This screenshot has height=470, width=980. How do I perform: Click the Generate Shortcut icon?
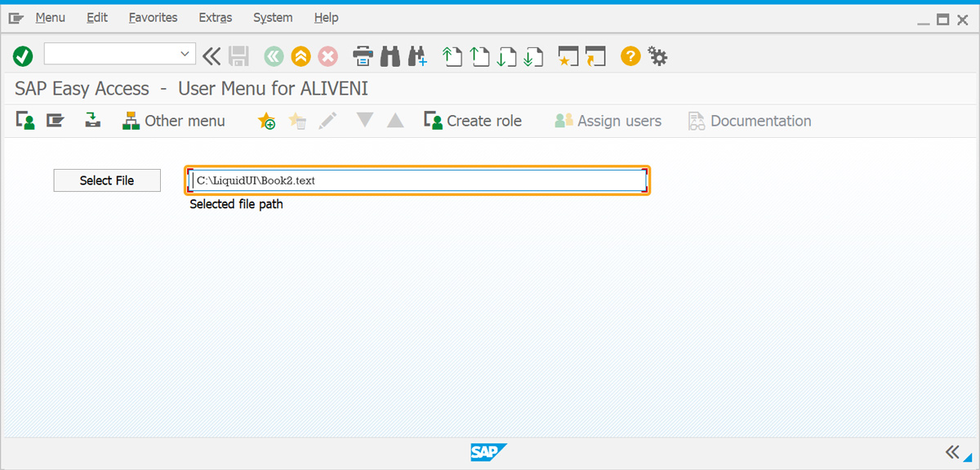[x=595, y=55]
